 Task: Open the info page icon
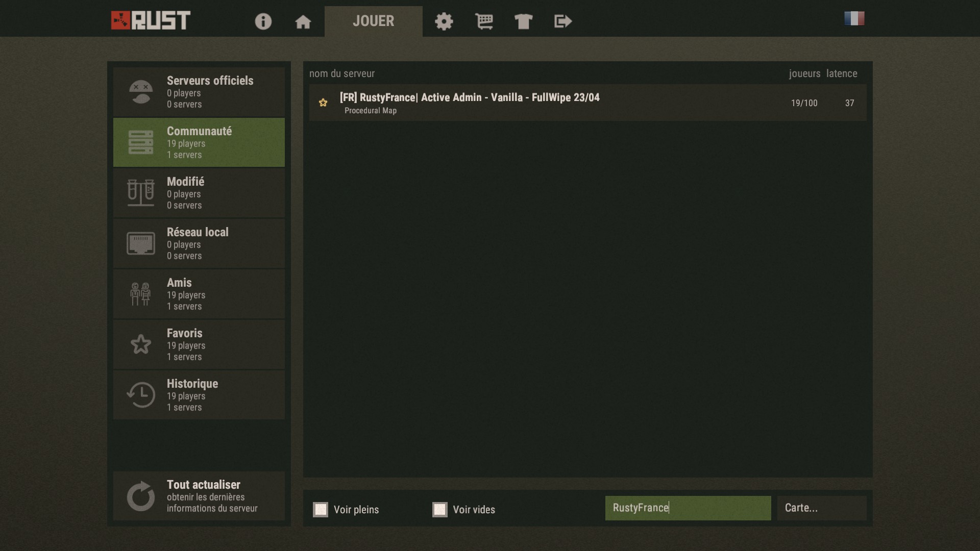click(263, 21)
